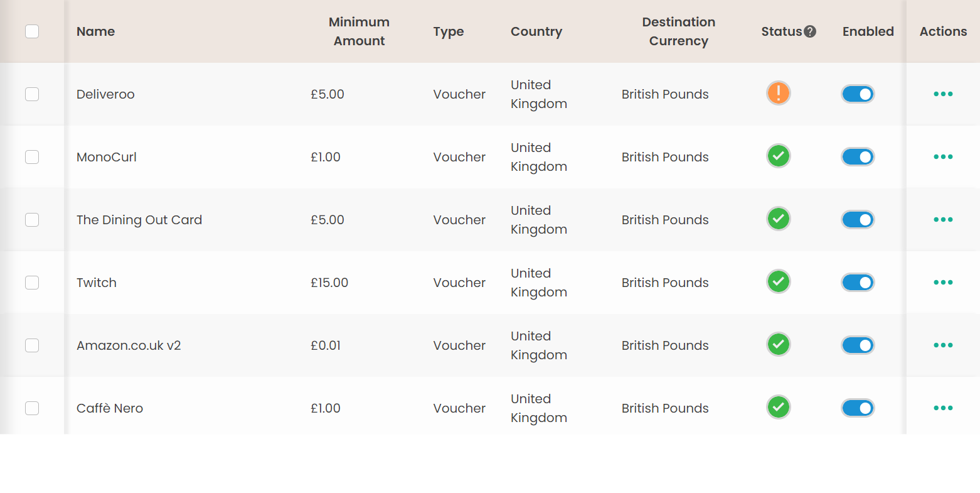
Task: Click green status icon for The Dining Out Card
Action: [x=778, y=219]
